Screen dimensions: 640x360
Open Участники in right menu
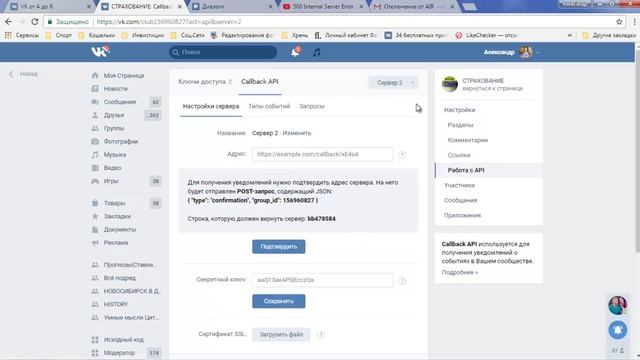(x=459, y=185)
